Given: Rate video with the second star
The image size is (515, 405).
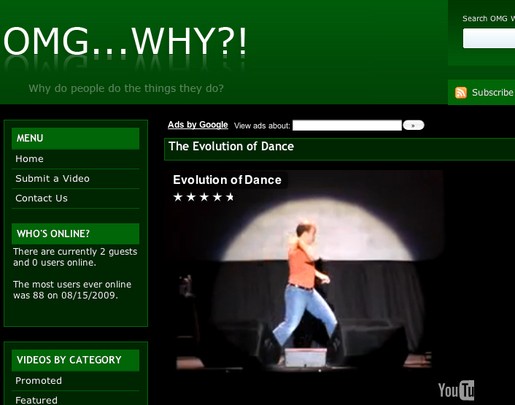Looking at the screenshot, I should [x=191, y=197].
